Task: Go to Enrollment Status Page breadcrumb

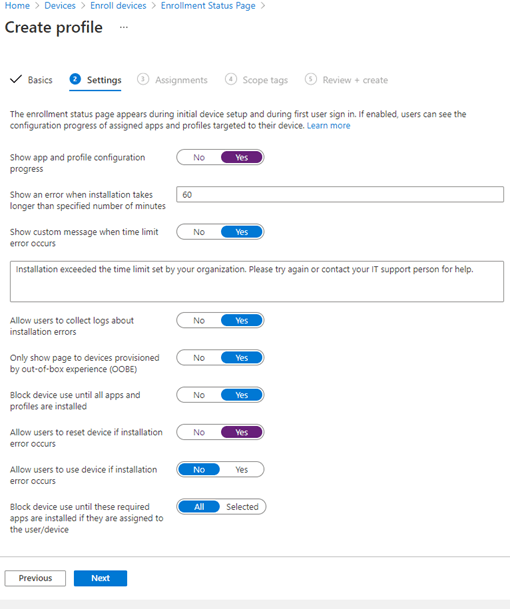Action: (x=208, y=6)
